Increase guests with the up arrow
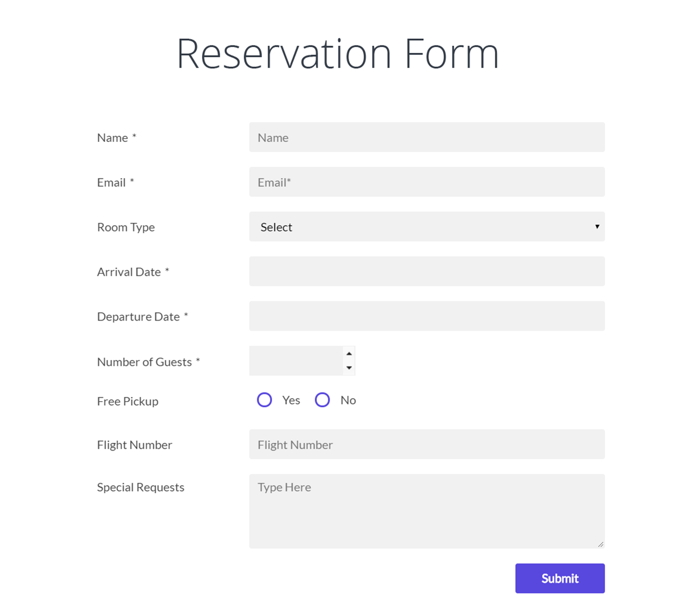686x616 pixels. pyautogui.click(x=349, y=353)
